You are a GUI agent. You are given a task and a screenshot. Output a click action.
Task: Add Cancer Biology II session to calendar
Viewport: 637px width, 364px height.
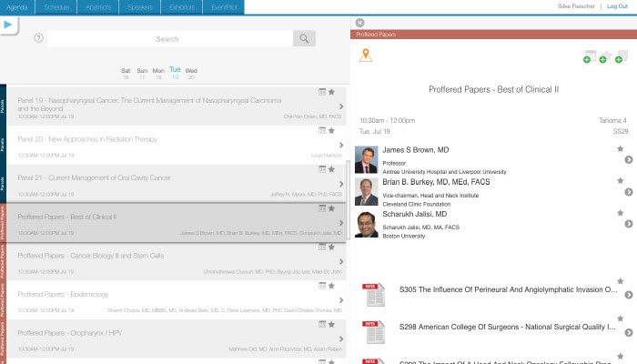pos(322,247)
